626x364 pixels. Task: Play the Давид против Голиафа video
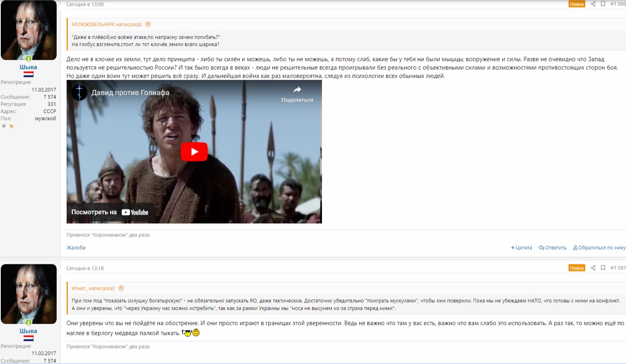(x=194, y=152)
